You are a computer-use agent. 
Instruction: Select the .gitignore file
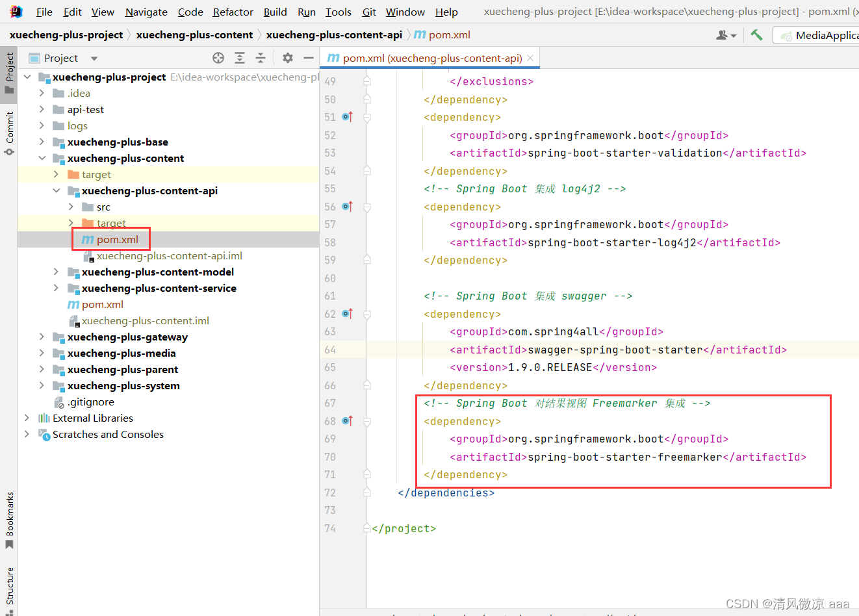(91, 402)
